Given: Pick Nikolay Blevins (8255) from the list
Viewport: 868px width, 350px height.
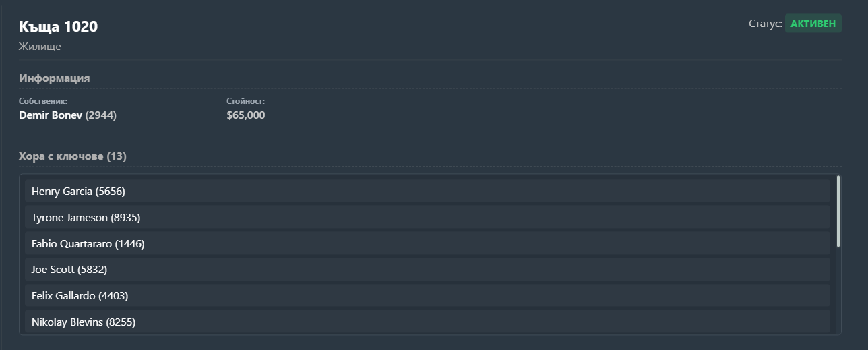Looking at the screenshot, I should [427, 322].
